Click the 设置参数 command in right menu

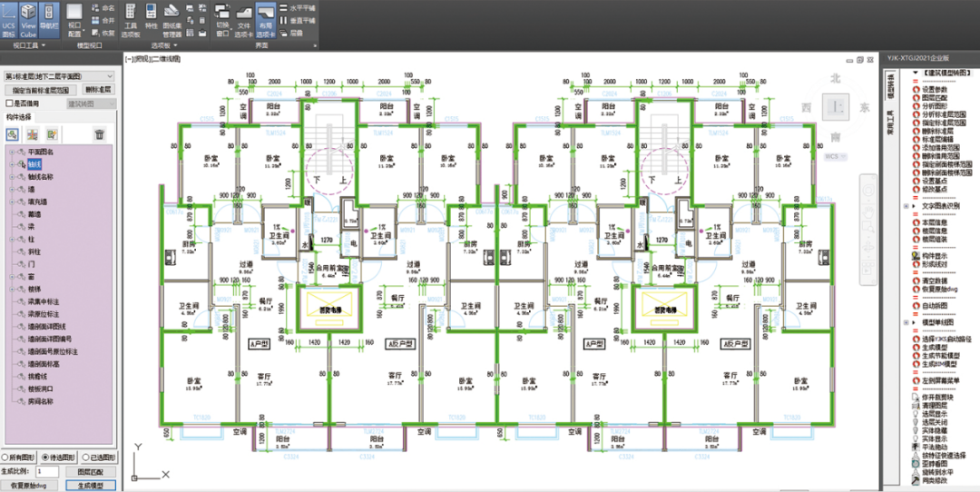tap(934, 89)
